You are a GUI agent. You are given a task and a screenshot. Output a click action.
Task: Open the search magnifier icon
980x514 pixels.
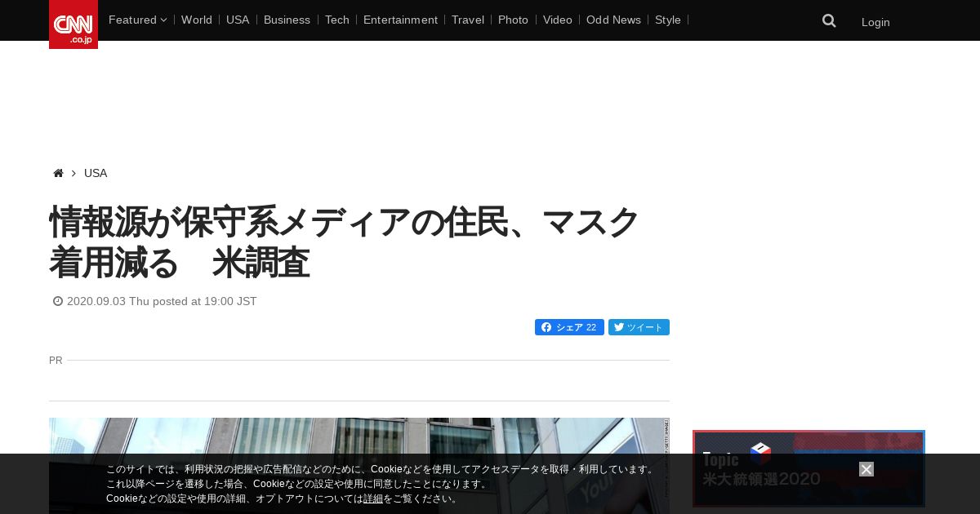[x=829, y=20]
